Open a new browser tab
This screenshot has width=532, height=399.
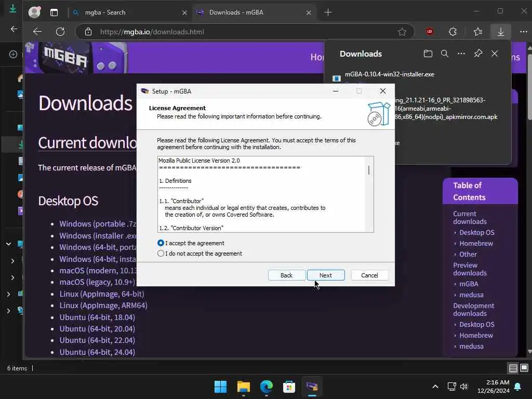click(x=328, y=12)
